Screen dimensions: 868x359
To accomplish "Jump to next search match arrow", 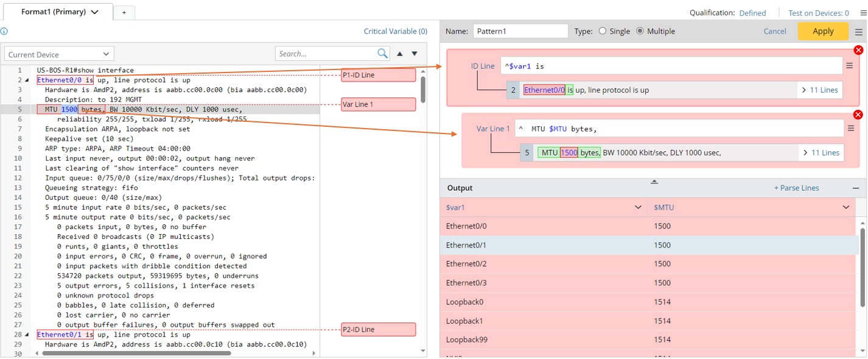I will click(x=415, y=54).
